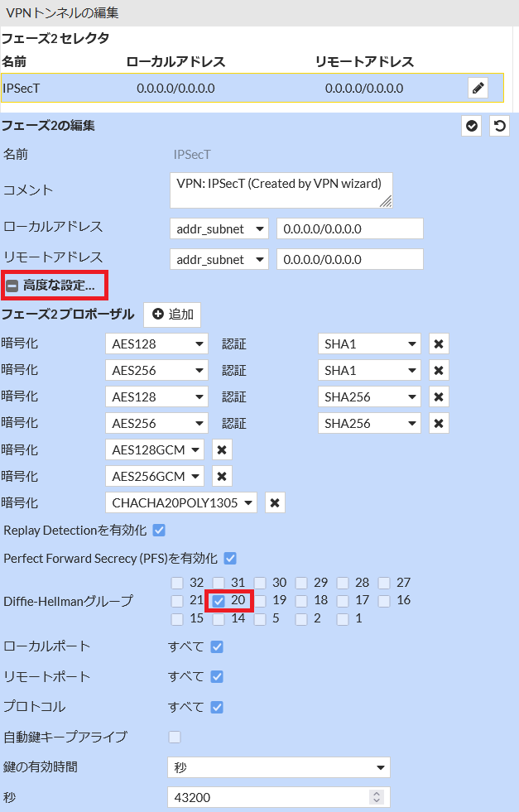Check Diffie-Hellman group 31
Screen dimensions: 519x812
tap(219, 583)
